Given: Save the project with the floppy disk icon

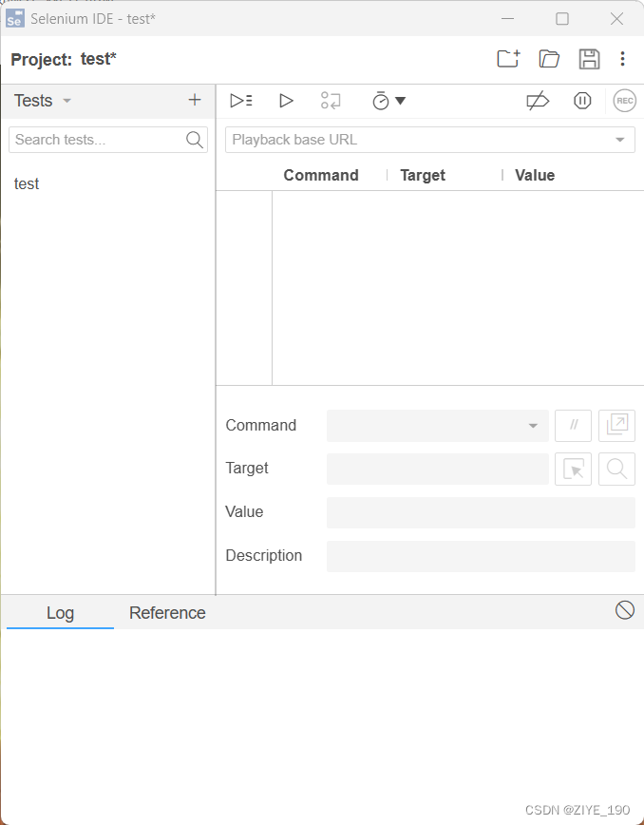Looking at the screenshot, I should [589, 59].
